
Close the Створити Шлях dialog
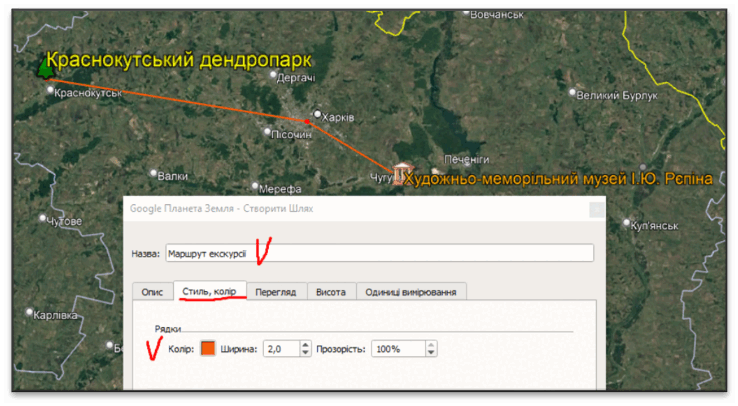[x=597, y=209]
